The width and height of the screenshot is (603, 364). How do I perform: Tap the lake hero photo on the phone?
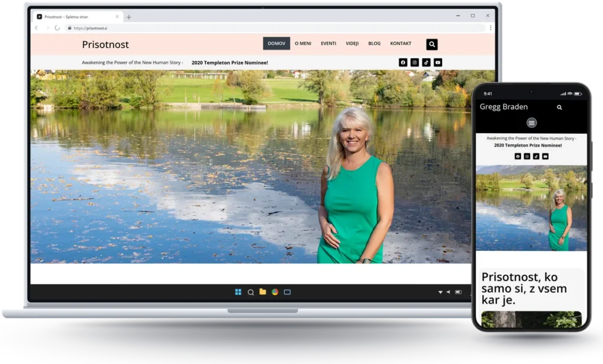(x=532, y=208)
